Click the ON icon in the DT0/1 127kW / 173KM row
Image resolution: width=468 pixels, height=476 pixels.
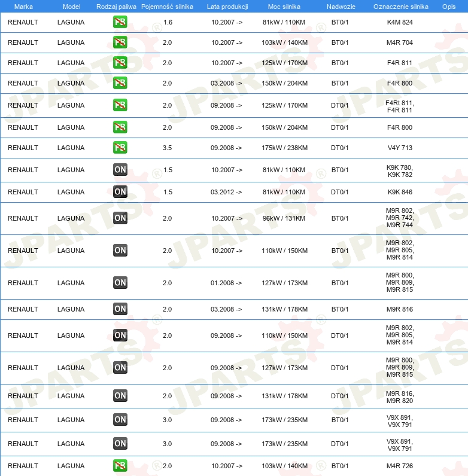click(x=120, y=368)
